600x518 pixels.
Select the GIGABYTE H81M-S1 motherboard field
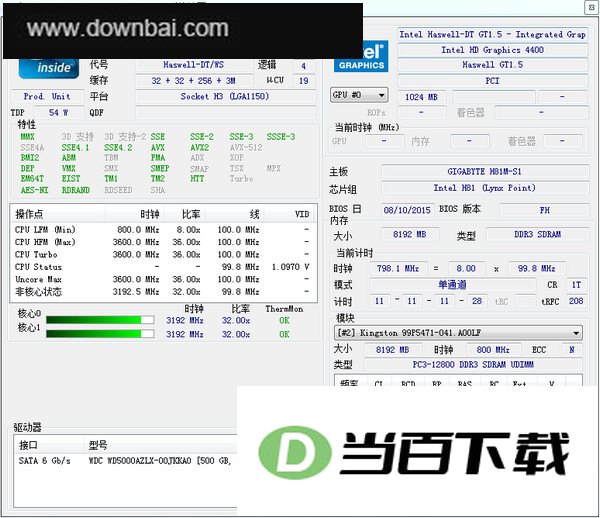(484, 171)
